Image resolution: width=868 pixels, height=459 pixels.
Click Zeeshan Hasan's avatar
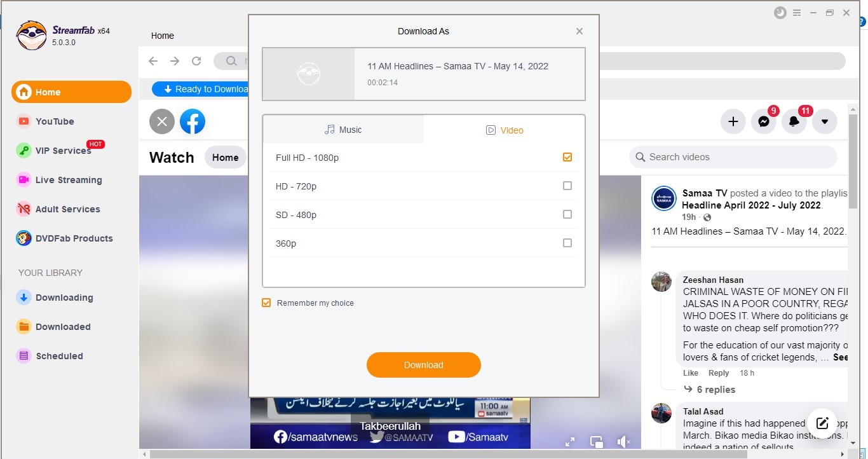click(661, 282)
